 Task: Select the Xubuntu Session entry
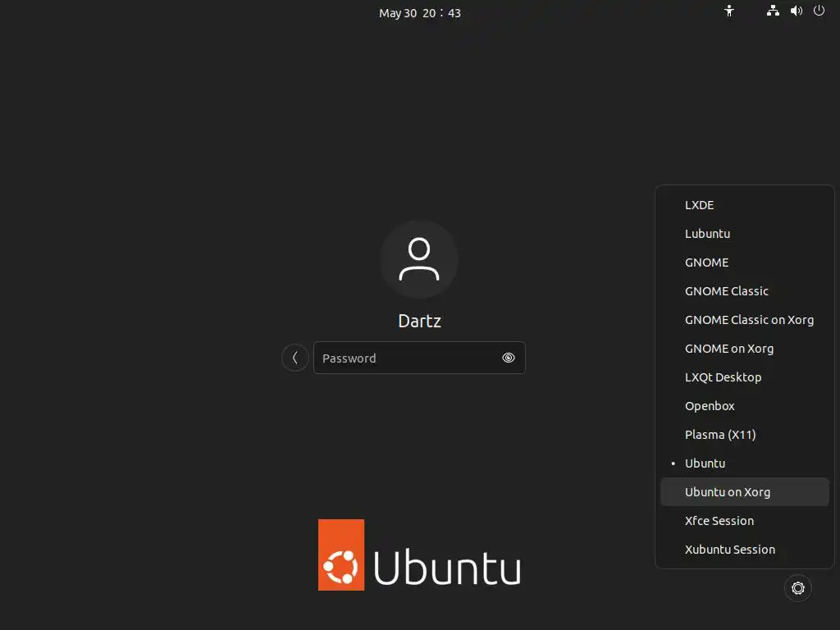[x=745, y=550]
